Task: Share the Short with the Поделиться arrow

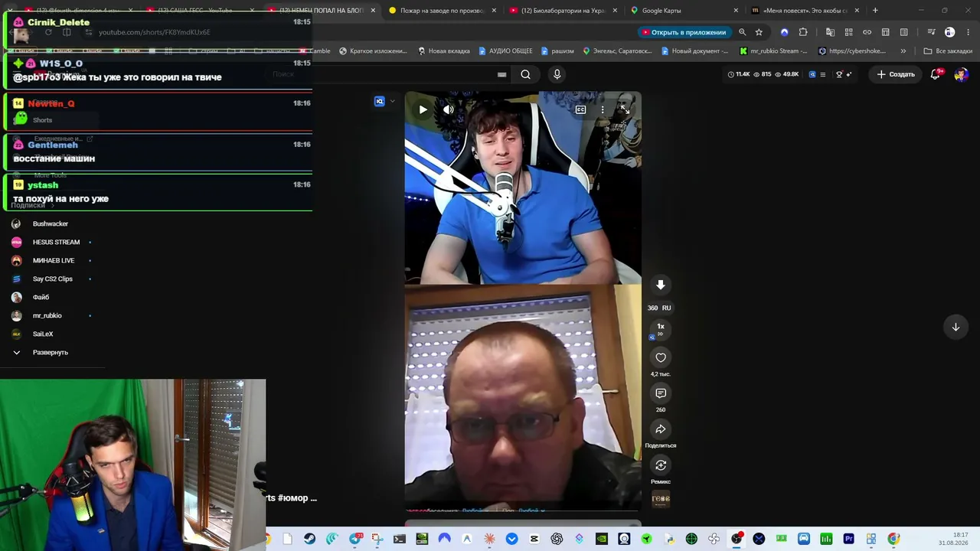Action: point(661,429)
